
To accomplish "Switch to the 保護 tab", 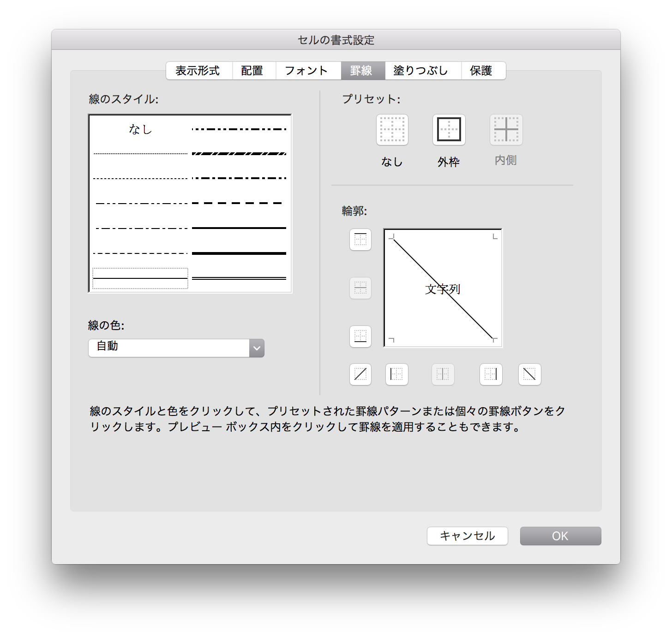I will pyautogui.click(x=483, y=71).
